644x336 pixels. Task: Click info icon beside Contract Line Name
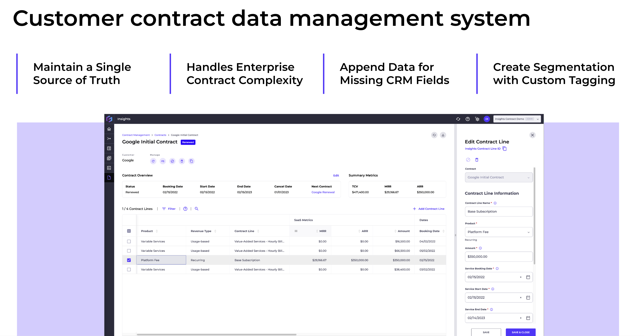(495, 203)
